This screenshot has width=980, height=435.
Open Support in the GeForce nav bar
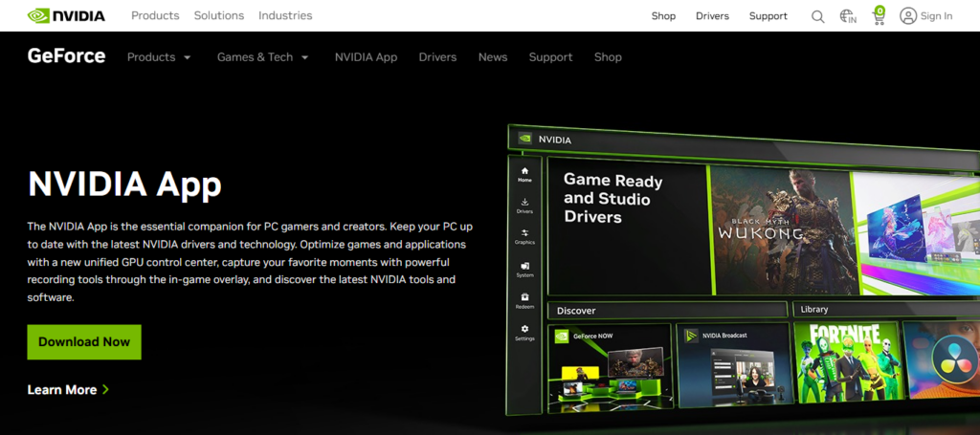click(x=550, y=56)
